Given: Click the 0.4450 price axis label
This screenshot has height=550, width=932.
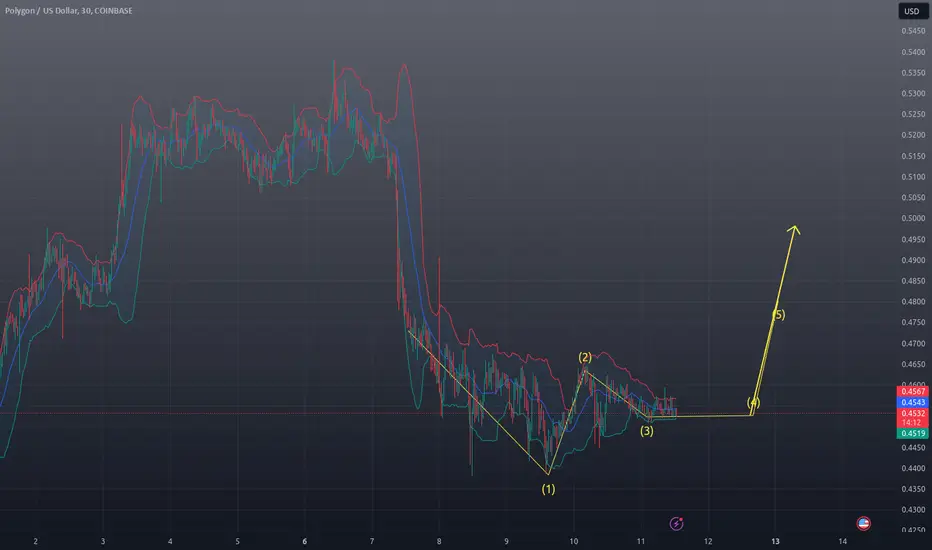Looking at the screenshot, I should point(913,448).
